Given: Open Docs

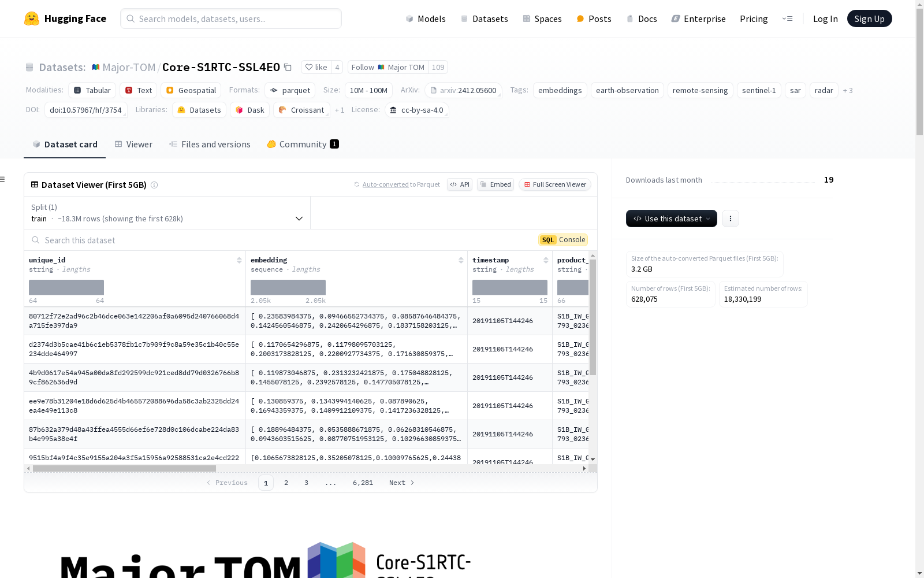Looking at the screenshot, I should (642, 18).
